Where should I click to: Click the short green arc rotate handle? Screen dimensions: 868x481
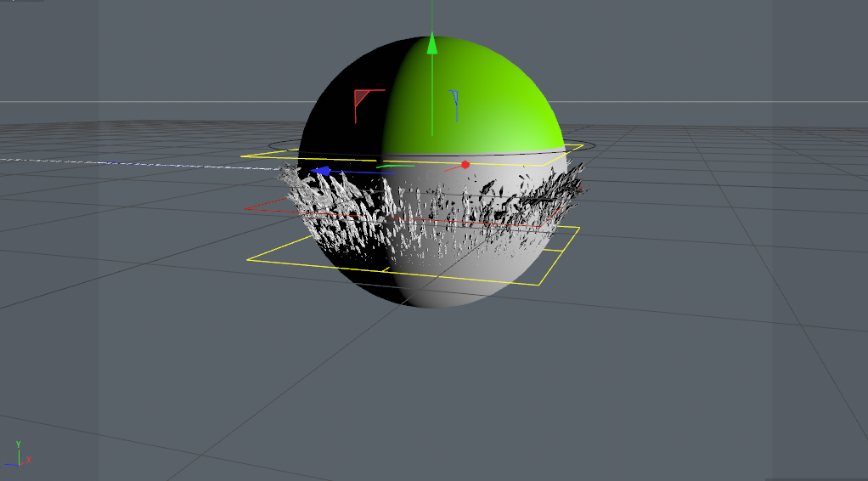coord(395,166)
